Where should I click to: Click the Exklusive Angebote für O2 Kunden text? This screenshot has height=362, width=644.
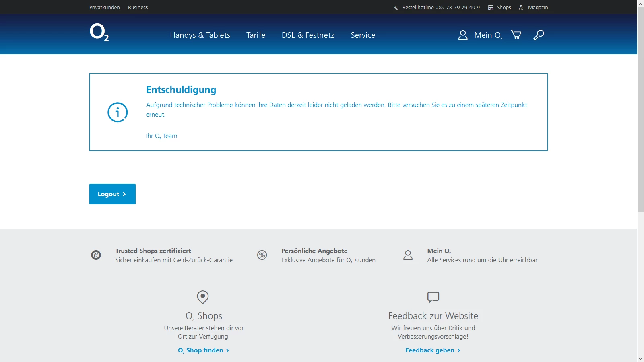[328, 260]
